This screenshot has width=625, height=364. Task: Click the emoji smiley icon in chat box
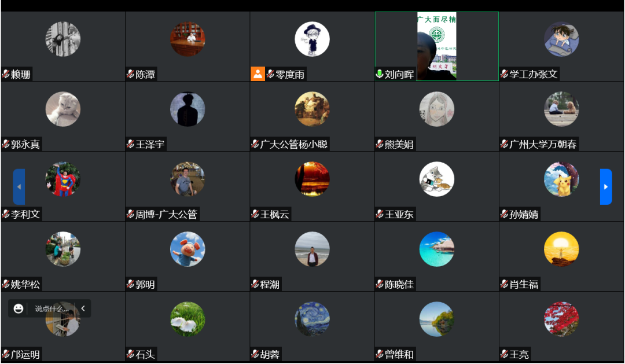point(19,308)
